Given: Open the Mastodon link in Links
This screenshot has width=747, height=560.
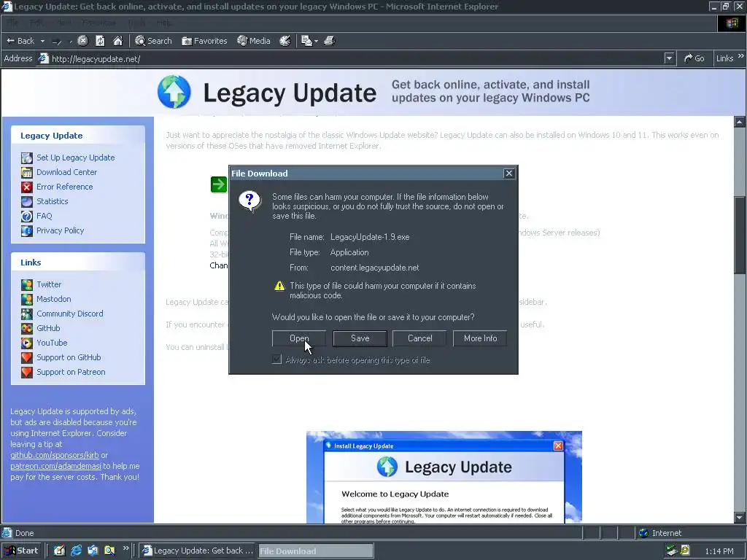Looking at the screenshot, I should pyautogui.click(x=54, y=299).
